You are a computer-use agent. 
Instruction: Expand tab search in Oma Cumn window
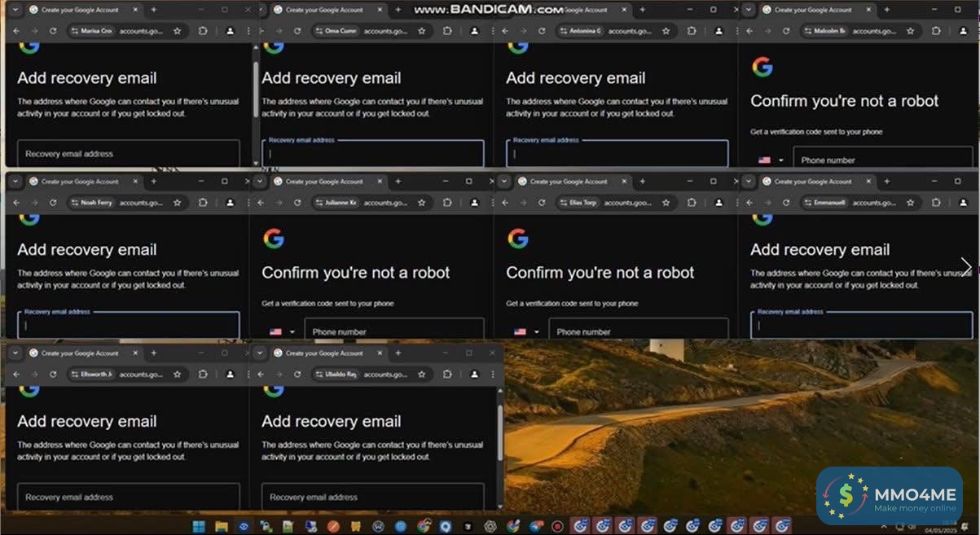pyautogui.click(x=259, y=10)
